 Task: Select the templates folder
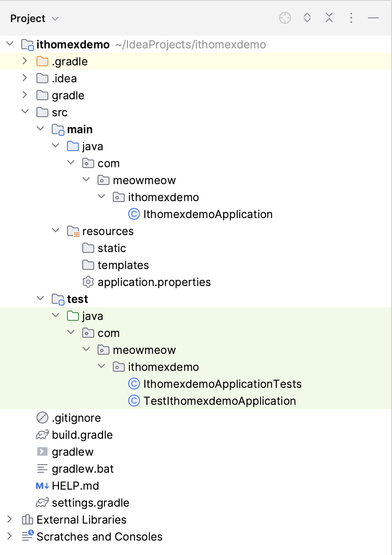(123, 265)
